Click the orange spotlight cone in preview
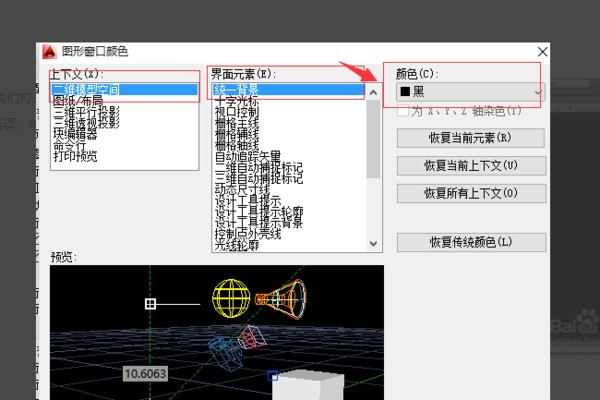The height and width of the screenshot is (400, 600). [x=282, y=297]
